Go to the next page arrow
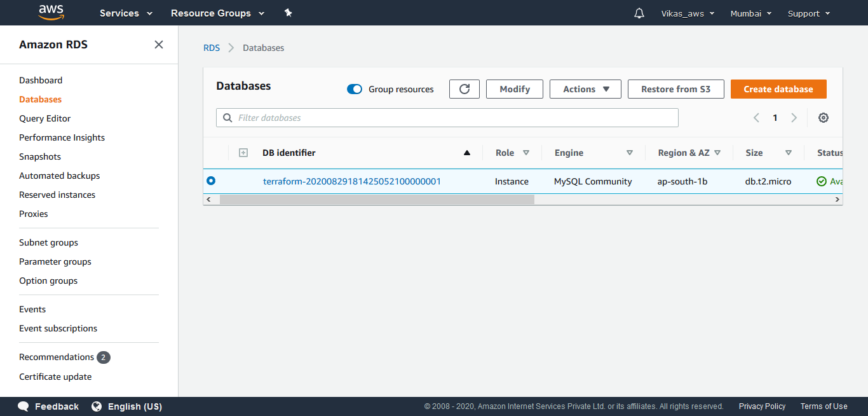Screen dimensions: 868x416 (794, 118)
